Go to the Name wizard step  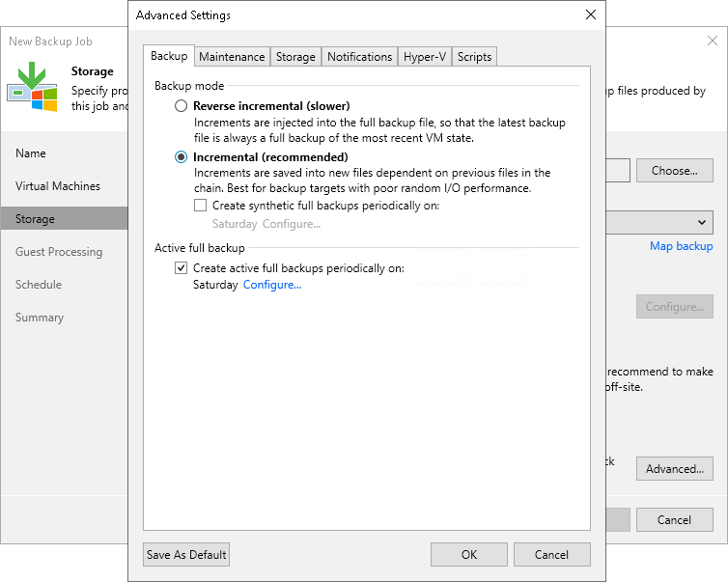pyautogui.click(x=31, y=153)
